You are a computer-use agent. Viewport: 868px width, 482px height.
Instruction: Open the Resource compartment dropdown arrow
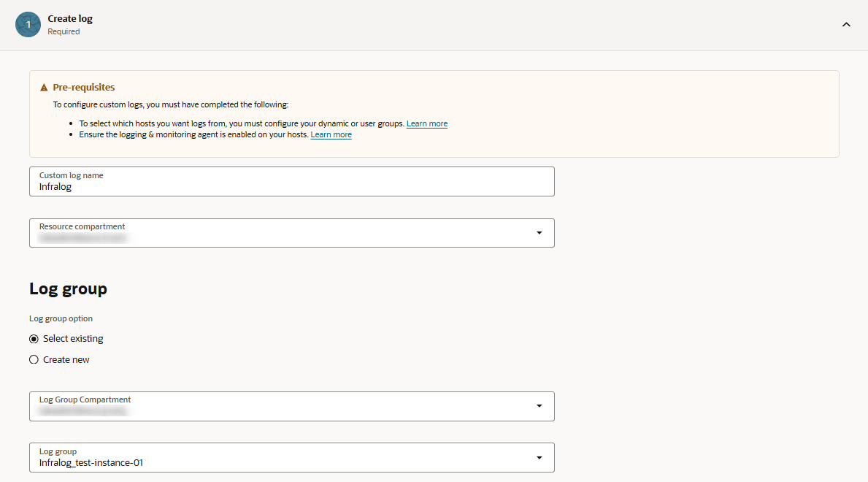(539, 233)
